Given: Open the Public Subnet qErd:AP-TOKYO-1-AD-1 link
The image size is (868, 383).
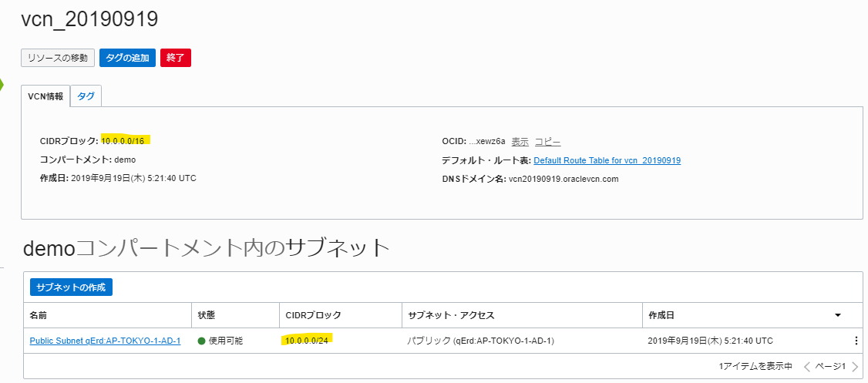Looking at the screenshot, I should click(105, 341).
